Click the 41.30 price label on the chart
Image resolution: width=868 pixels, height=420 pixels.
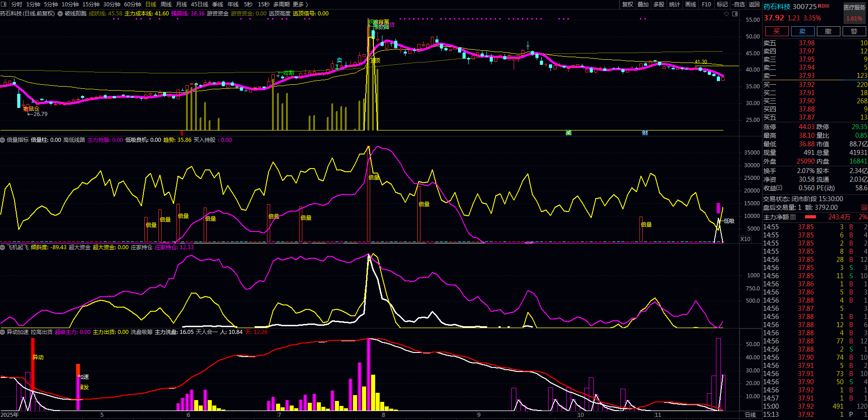701,62
